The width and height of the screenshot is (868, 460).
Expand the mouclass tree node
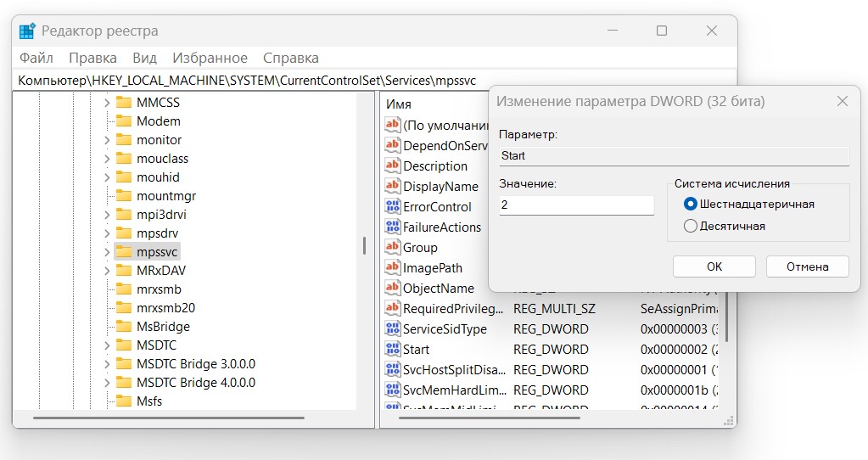point(107,159)
